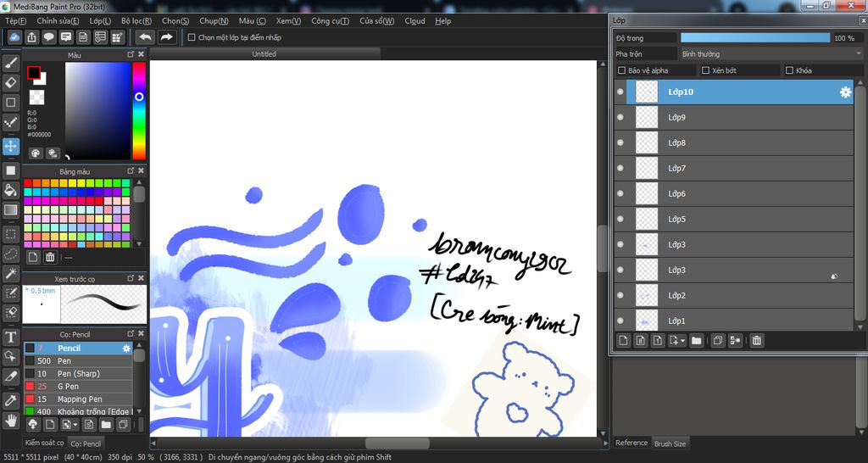Open the Tệp(F) menu
The width and height of the screenshot is (868, 463).
click(x=15, y=21)
